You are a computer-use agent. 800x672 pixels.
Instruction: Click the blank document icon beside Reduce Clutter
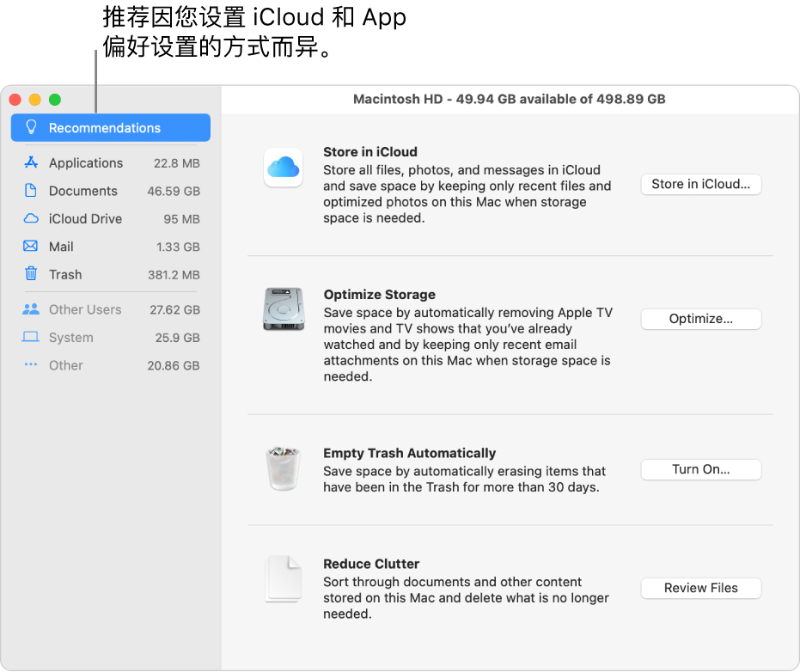pos(284,579)
